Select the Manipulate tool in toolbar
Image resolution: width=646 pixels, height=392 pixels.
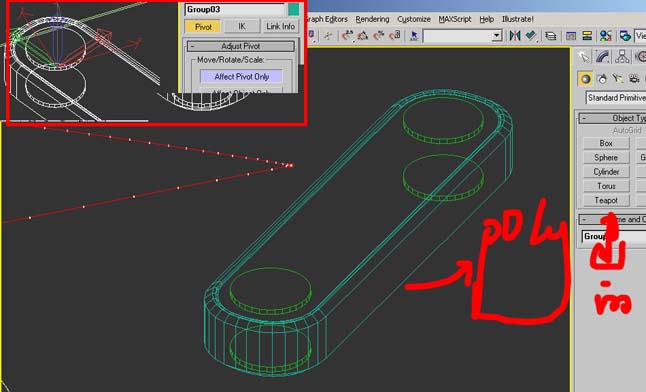click(x=328, y=36)
